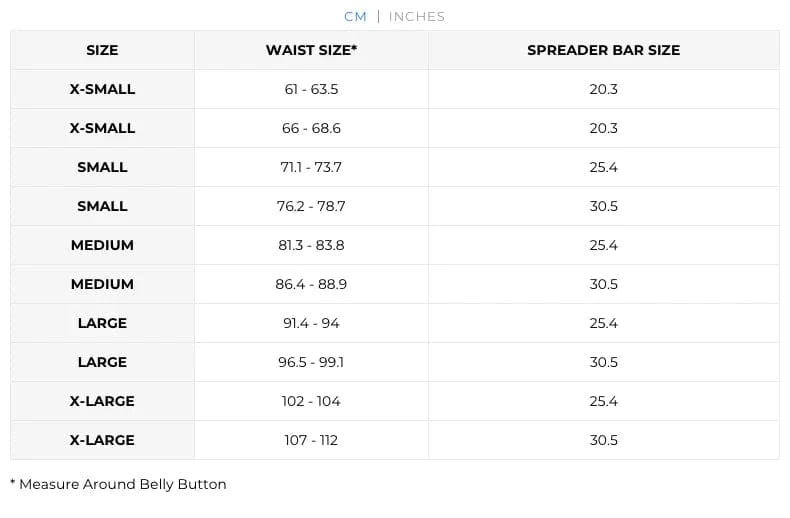Screen dimensions: 790x518
Task: Select waist size 96.5 - 99.1 cell
Action: coord(311,362)
